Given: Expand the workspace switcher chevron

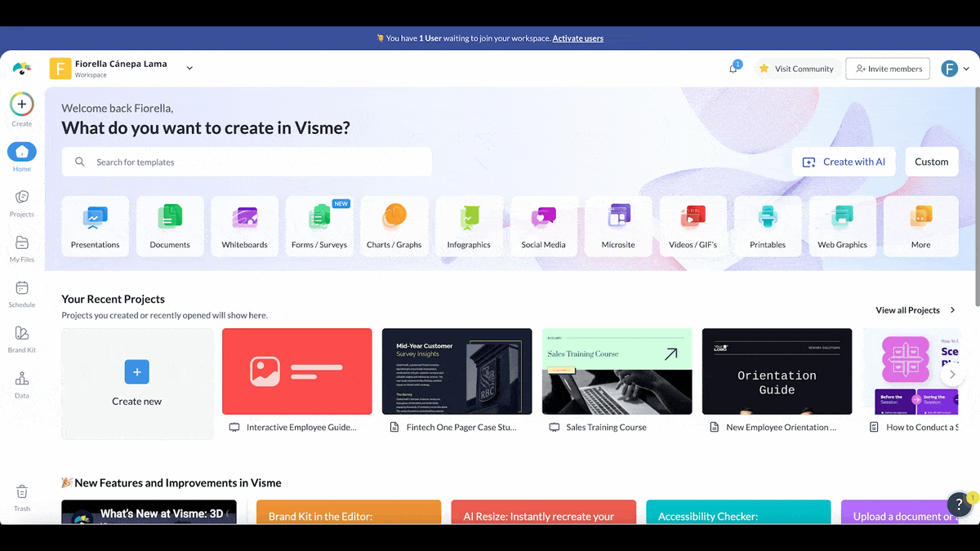Looking at the screenshot, I should pyautogui.click(x=189, y=69).
